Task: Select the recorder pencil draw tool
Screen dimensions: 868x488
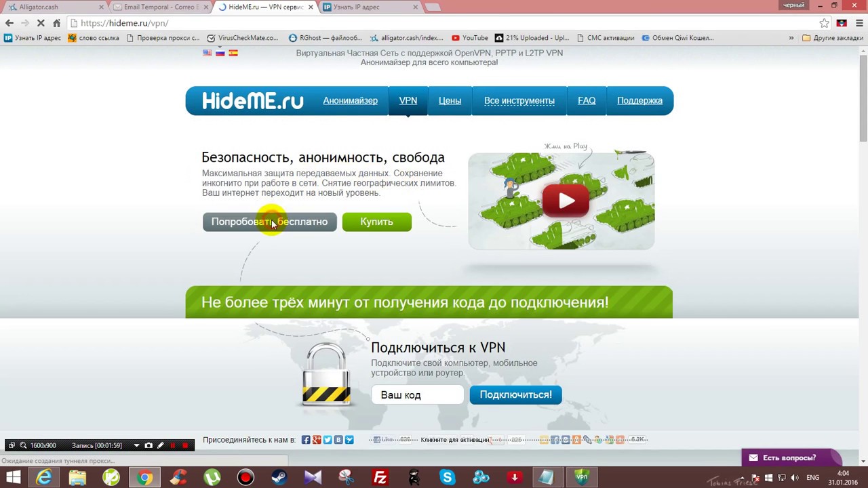Action: [x=160, y=445]
